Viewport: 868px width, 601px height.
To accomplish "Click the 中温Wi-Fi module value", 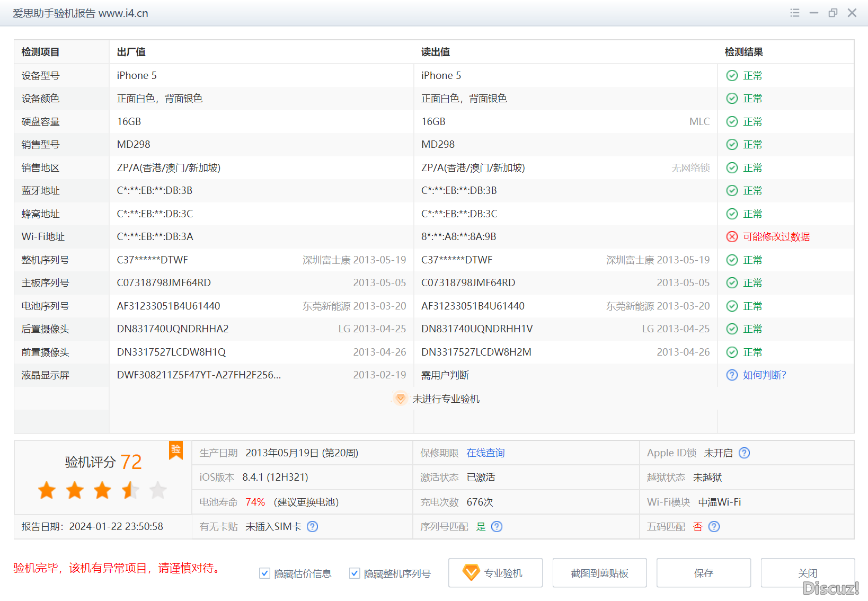I will point(720,502).
